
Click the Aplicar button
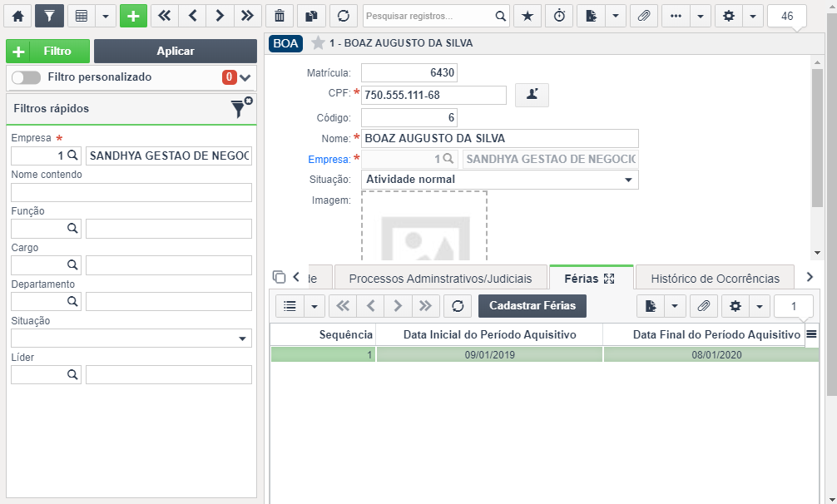coord(175,52)
